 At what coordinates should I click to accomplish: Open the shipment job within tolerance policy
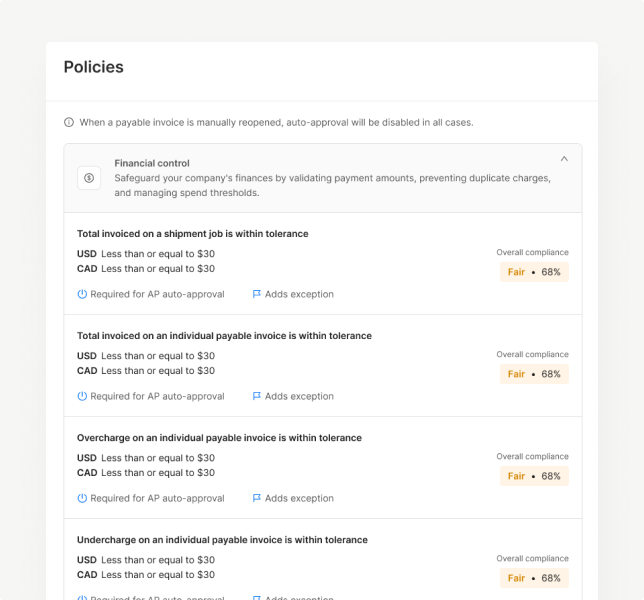193,234
